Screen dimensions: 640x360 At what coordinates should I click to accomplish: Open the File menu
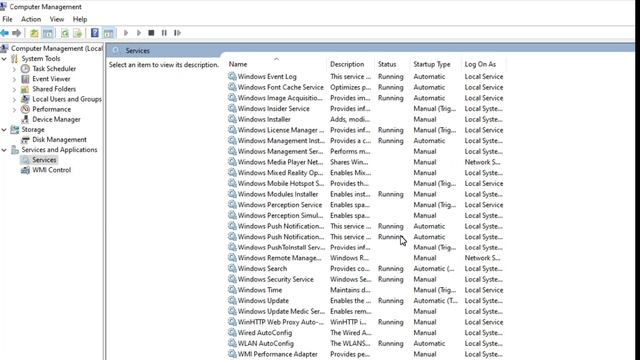(7, 19)
